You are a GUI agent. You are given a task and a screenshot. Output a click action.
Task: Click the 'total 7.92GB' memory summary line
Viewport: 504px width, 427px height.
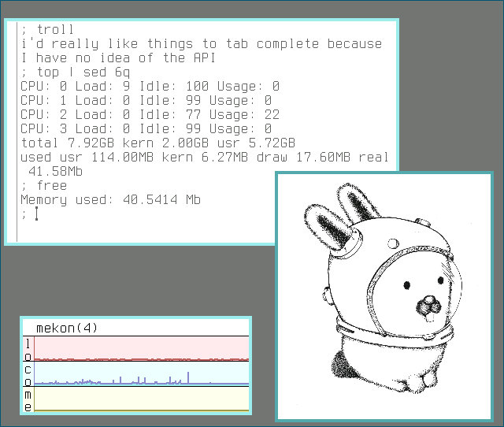click(x=157, y=143)
